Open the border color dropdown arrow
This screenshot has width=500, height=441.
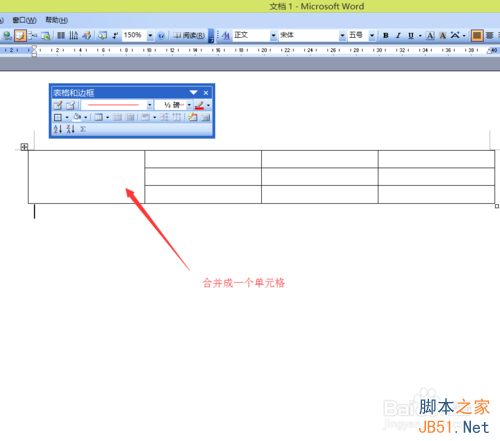(x=208, y=105)
